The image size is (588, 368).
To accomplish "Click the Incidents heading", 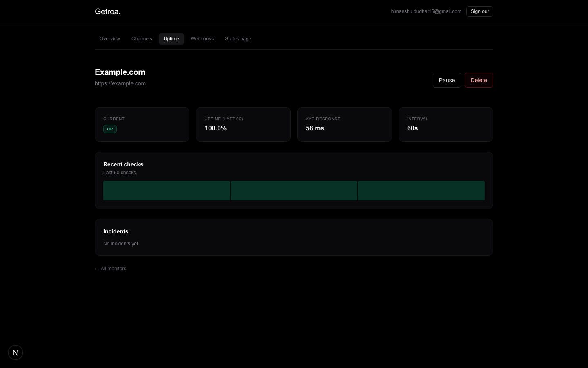I will (116, 231).
